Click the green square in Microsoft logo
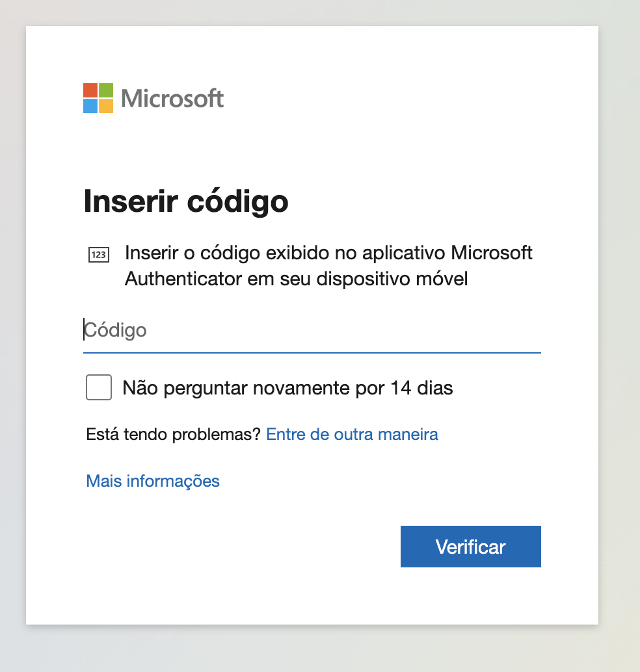 click(107, 90)
